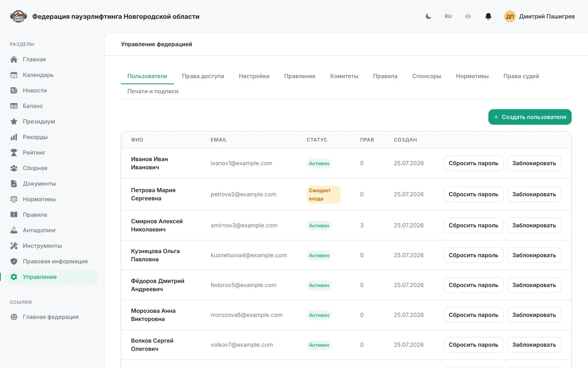
Task: Click the federation logo icon
Action: point(18,16)
